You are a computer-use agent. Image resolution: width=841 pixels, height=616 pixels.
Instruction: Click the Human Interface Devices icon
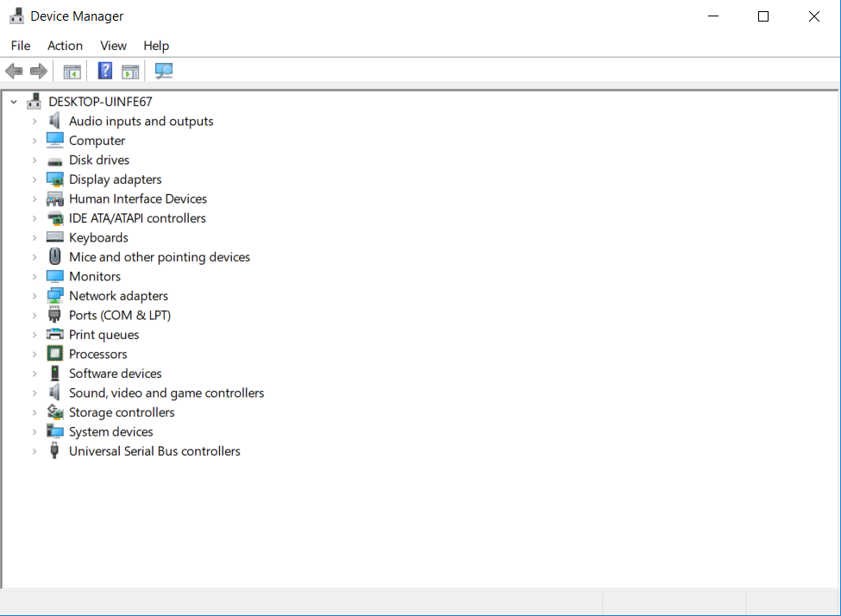tap(54, 198)
